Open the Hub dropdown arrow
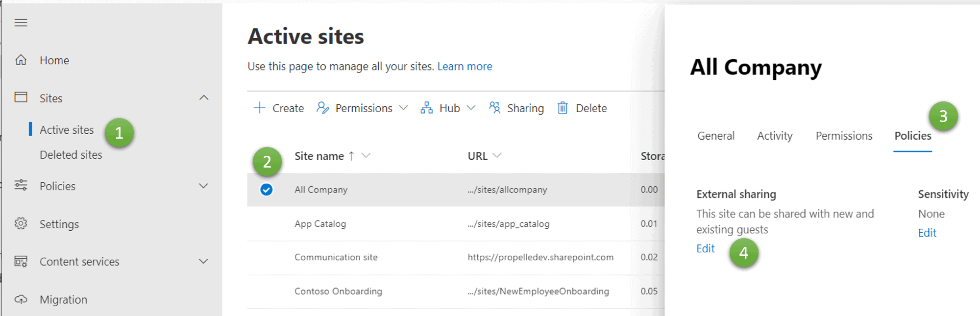 471,108
